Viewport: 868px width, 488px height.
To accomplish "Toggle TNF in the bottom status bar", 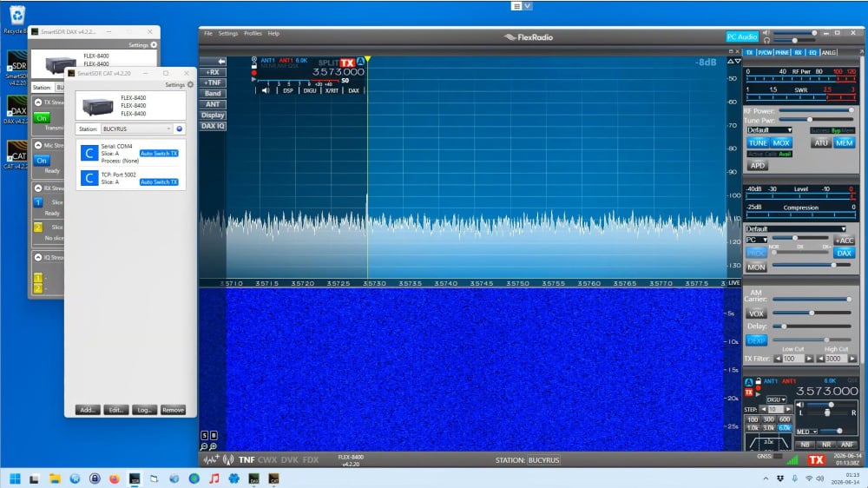I will point(247,459).
